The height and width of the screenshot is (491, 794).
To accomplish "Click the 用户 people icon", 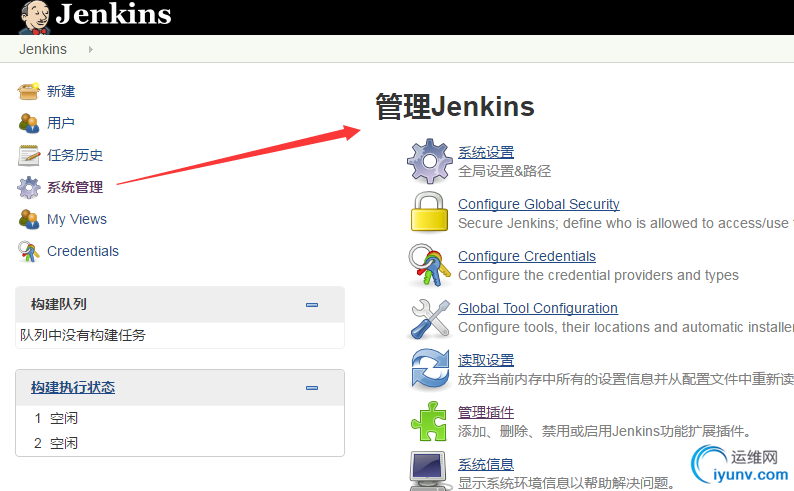I will click(x=28, y=123).
